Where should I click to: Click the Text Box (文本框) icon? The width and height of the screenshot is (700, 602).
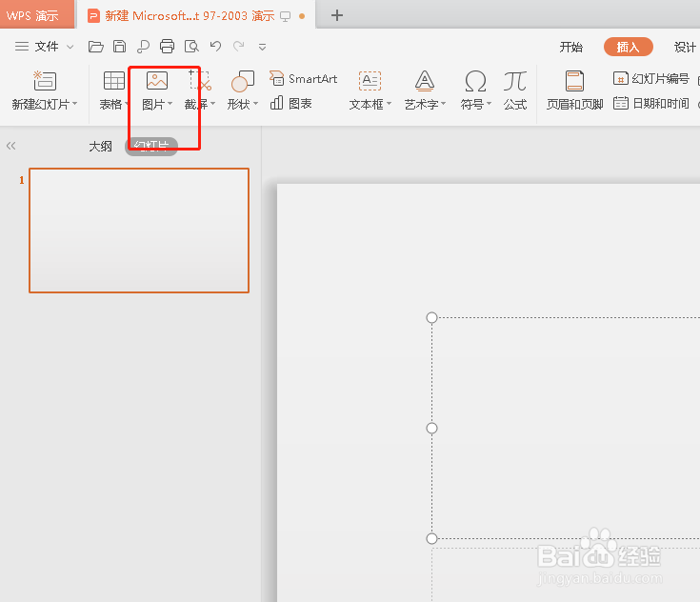(x=370, y=81)
